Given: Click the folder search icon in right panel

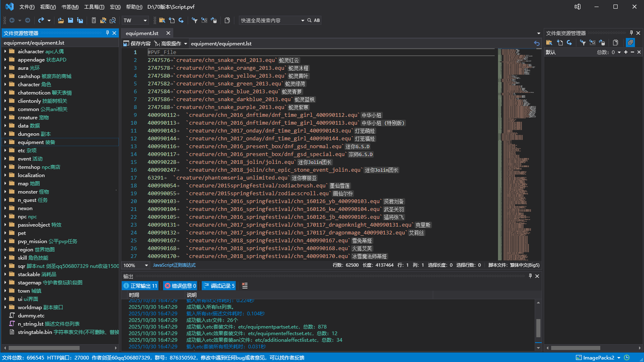Looking at the screenshot, I should pos(549,43).
